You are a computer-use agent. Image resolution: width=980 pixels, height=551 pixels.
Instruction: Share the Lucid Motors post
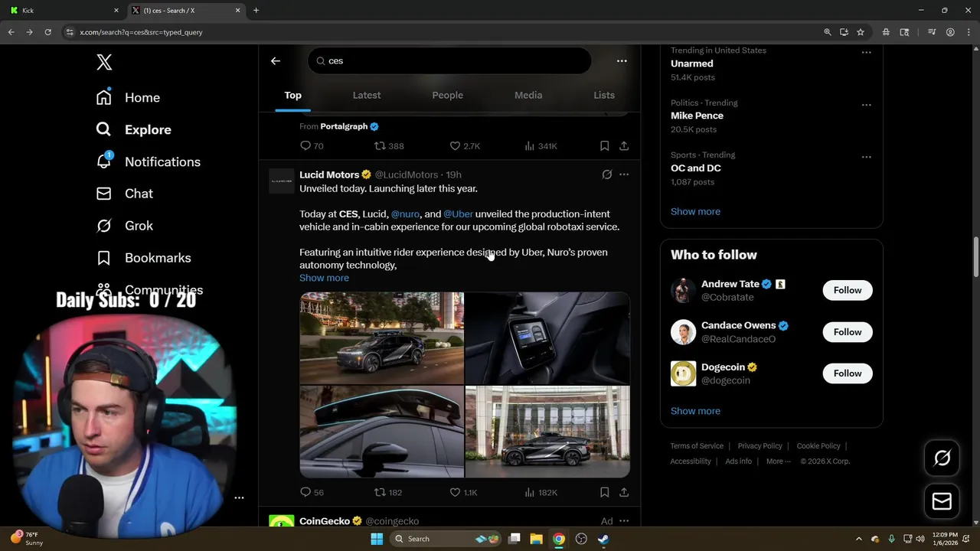pyautogui.click(x=624, y=492)
